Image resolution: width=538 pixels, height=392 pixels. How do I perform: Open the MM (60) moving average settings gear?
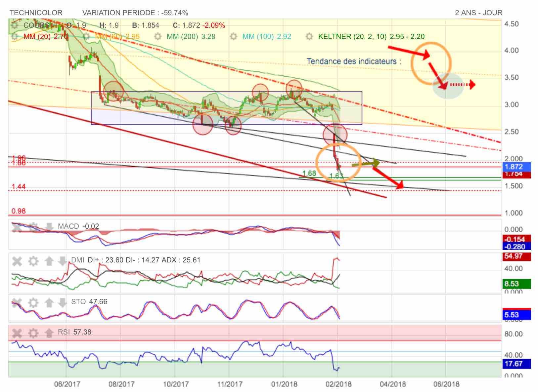[86, 36]
